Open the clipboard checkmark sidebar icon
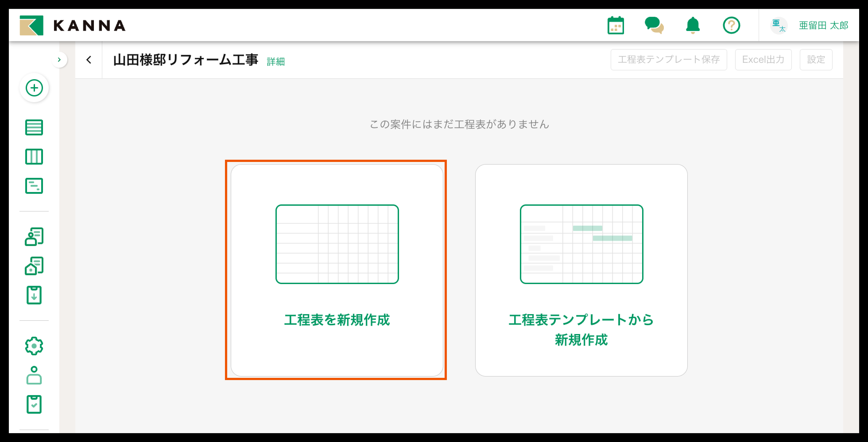The image size is (868, 442). [x=34, y=404]
